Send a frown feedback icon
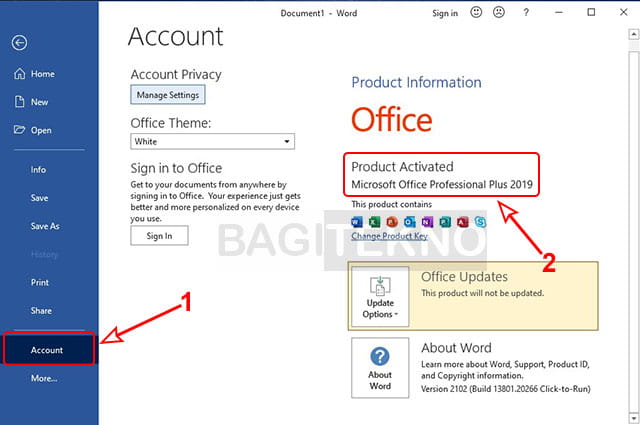The height and width of the screenshot is (425, 640). pos(498,12)
